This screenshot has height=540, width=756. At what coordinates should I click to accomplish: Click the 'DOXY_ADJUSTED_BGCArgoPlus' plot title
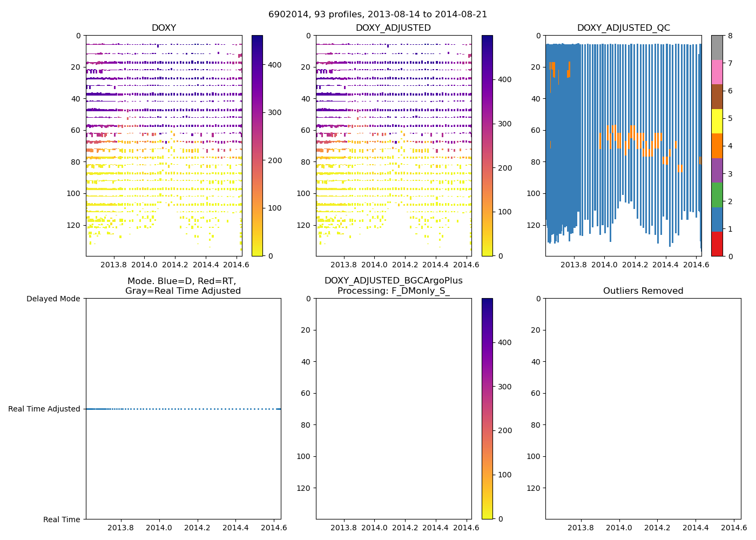pos(393,281)
